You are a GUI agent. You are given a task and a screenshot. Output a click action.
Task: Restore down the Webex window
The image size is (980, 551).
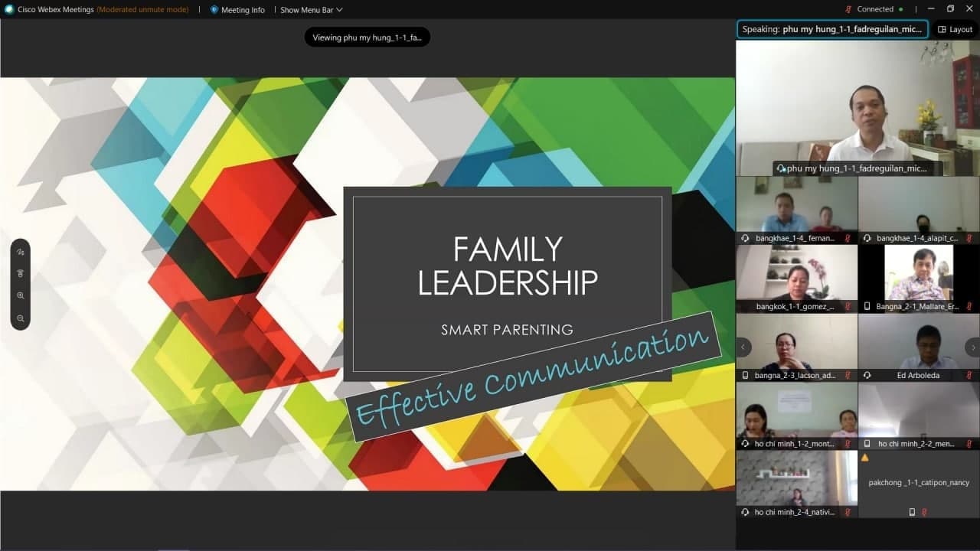[950, 9]
